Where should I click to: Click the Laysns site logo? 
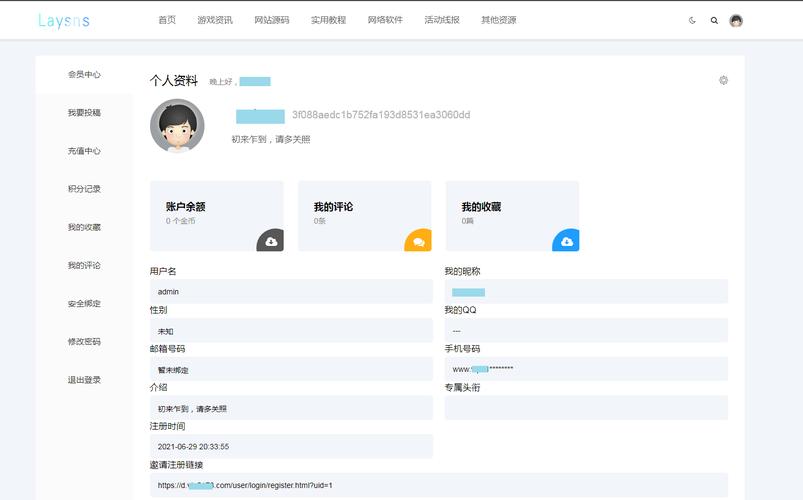click(x=63, y=20)
